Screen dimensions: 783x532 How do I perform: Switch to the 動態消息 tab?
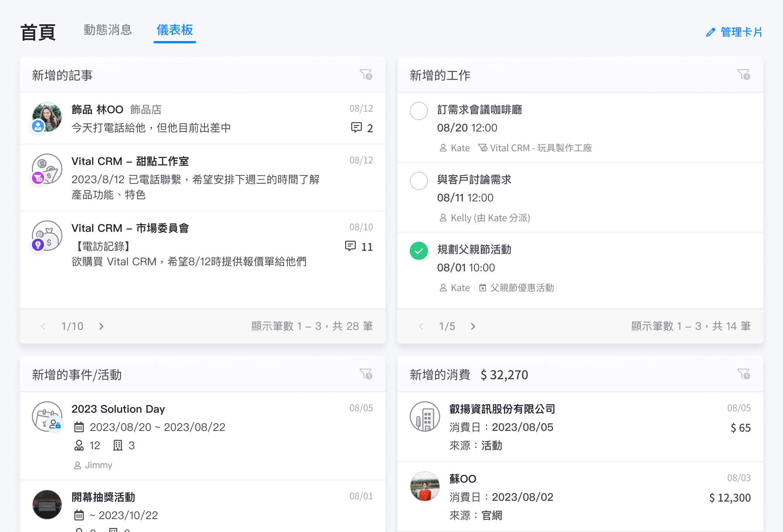[x=108, y=30]
